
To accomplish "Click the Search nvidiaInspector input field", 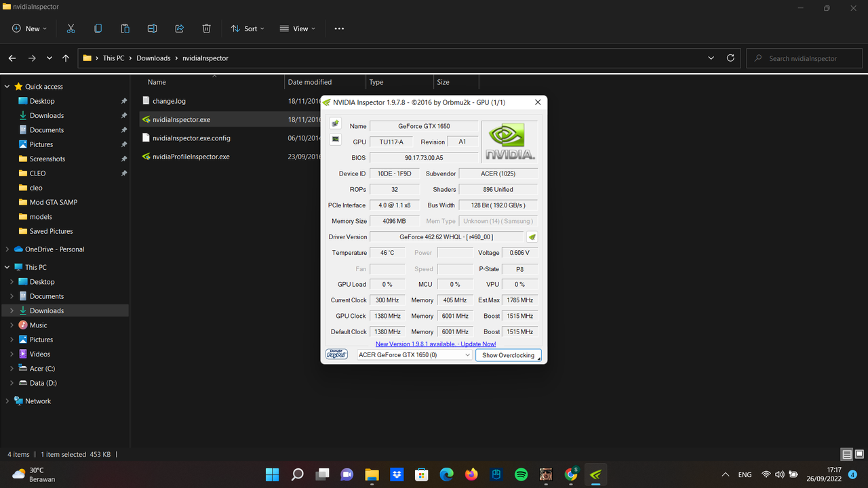I will tap(804, 58).
